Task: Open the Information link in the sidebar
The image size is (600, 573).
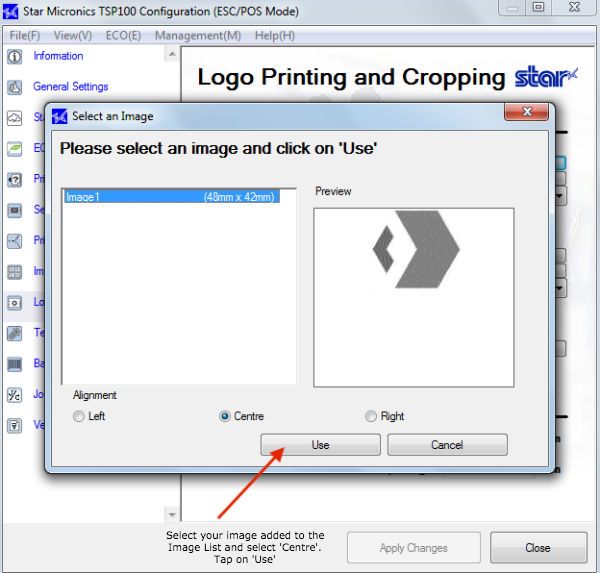Action: click(58, 56)
